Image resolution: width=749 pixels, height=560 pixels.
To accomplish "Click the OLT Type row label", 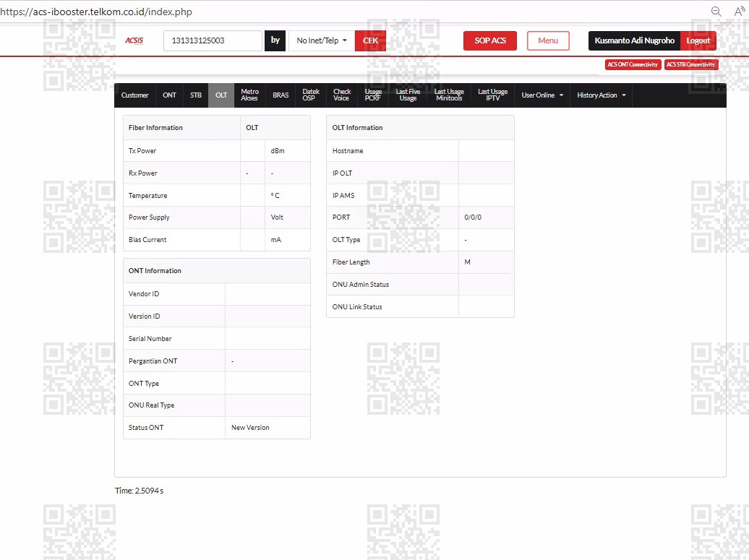I will 346,240.
